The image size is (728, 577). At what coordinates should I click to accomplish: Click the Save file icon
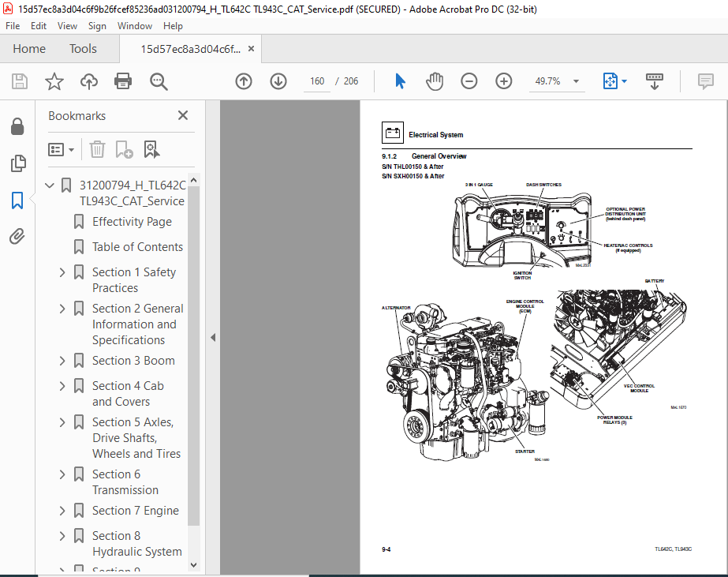pyautogui.click(x=20, y=81)
